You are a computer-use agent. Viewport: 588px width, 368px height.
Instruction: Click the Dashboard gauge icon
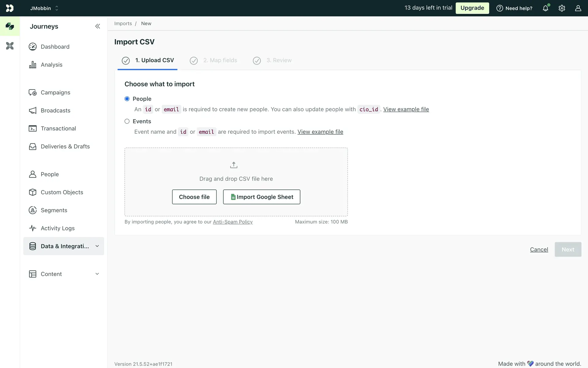32,47
